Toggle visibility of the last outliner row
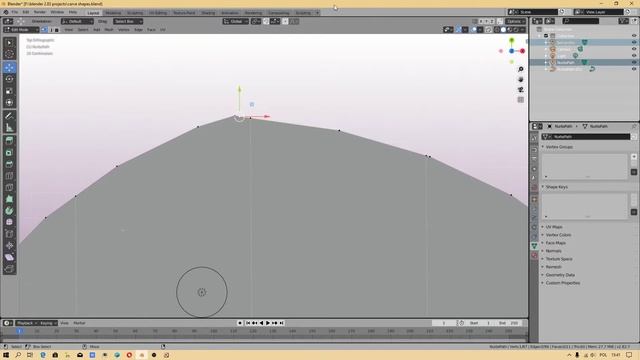Viewport: 640px width, 360px height. [634, 69]
